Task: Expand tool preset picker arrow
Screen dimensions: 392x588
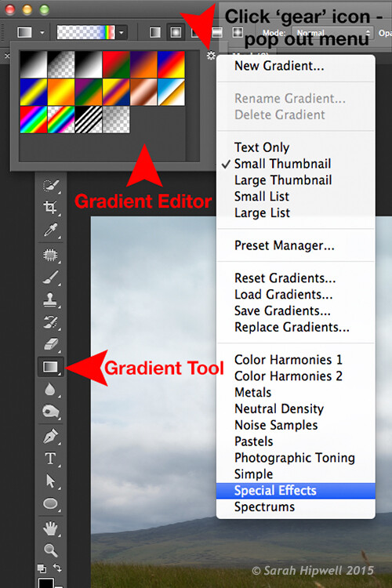Action: coord(42,33)
